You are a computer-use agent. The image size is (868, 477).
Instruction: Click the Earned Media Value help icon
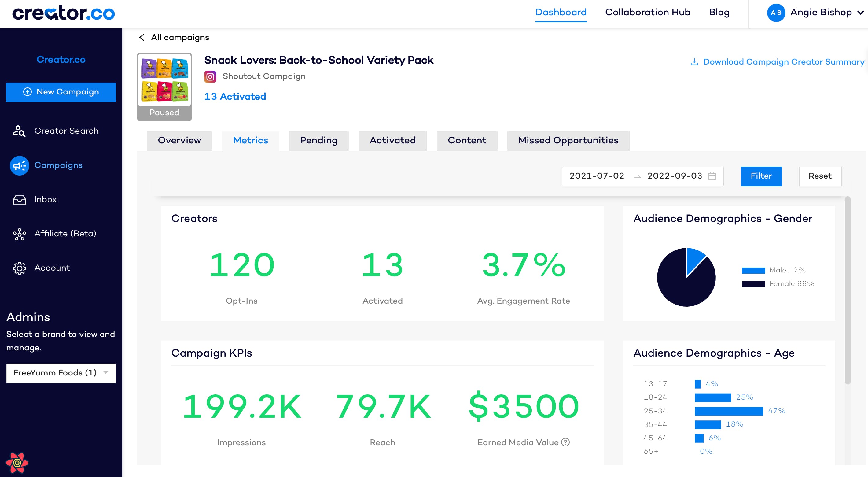565,442
